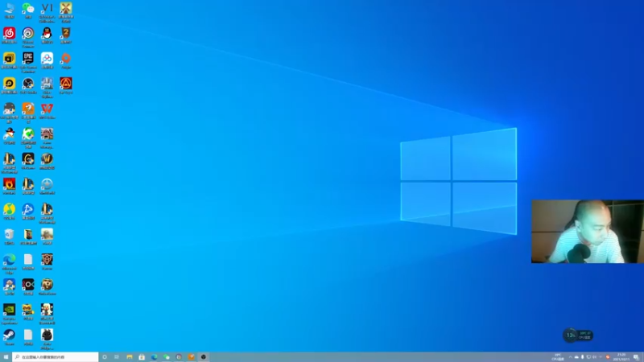Open WeChat from the taskbar
Viewport: 644px width, 362px height.
click(167, 357)
